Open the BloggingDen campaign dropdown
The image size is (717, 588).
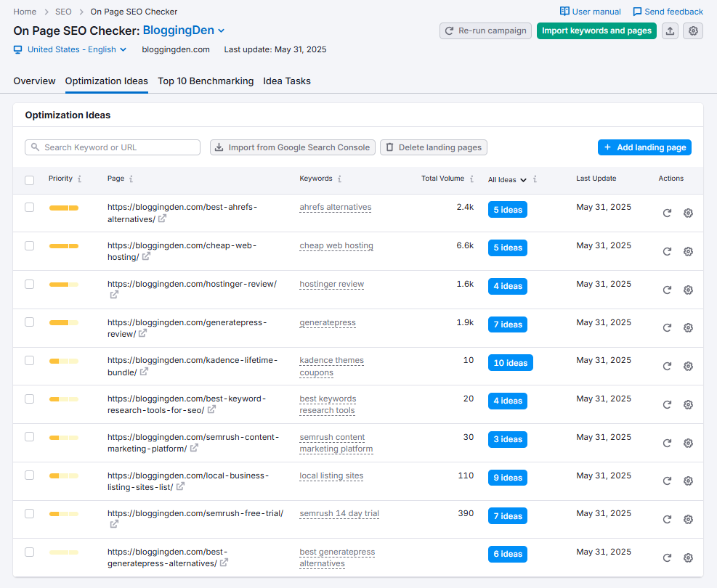pos(222,30)
